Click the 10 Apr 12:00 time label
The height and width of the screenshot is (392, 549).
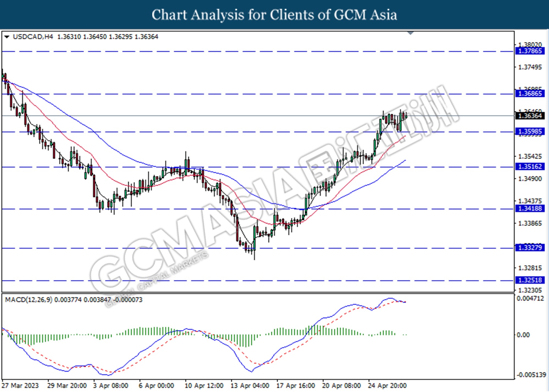tap(204, 386)
